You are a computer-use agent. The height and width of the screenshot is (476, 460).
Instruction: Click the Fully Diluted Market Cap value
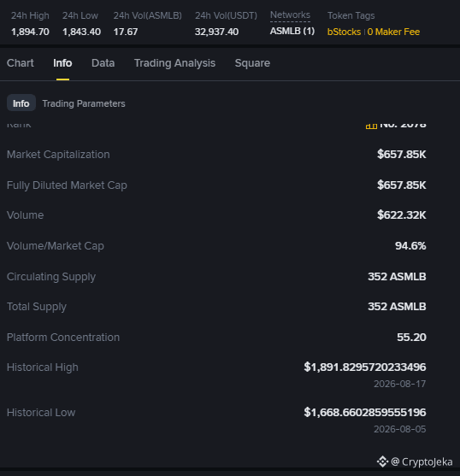401,185
